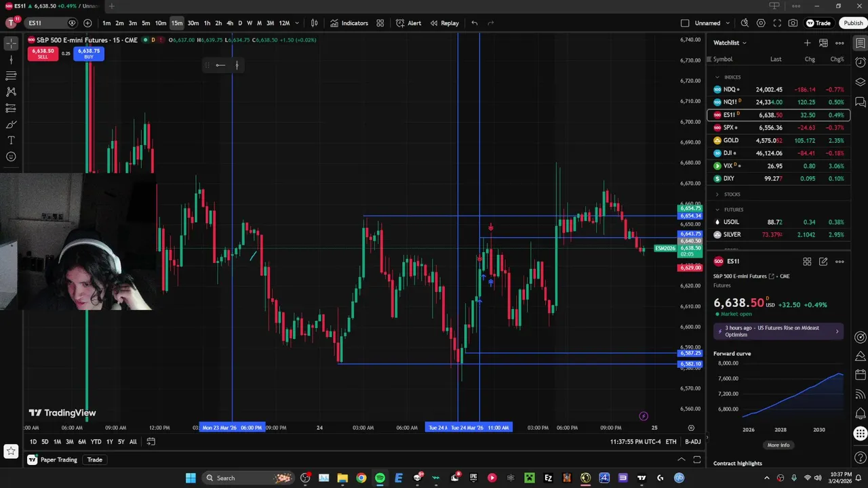Toggle Watchlist panel bookmark icon

[860, 43]
